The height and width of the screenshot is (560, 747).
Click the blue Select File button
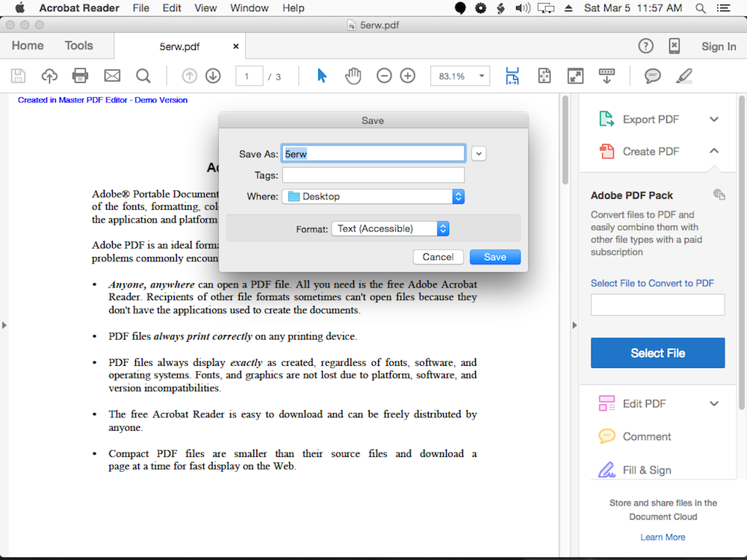click(x=657, y=353)
